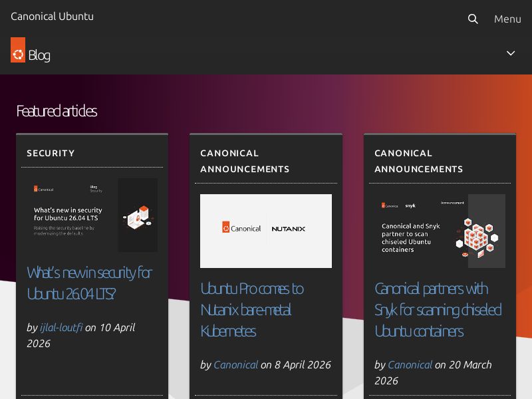View author ijlal-loutfi's profile

61,327
